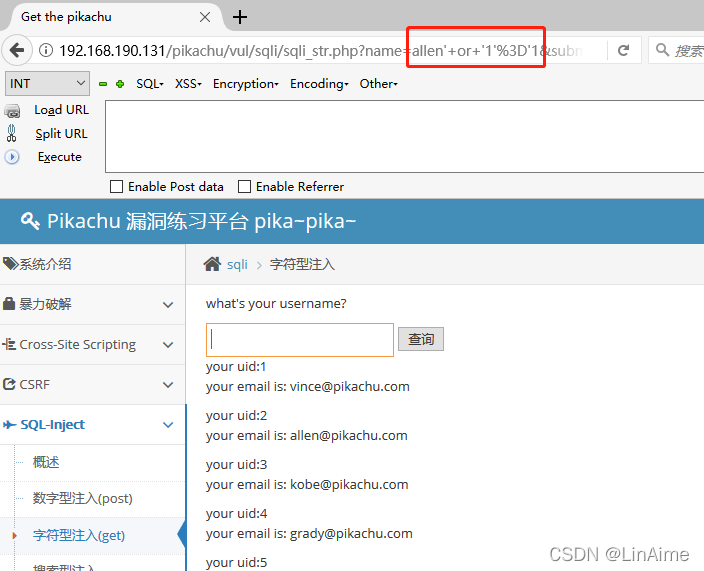Click the 字符型注入 breadcrumb text
The image size is (704, 571).
[x=302, y=264]
